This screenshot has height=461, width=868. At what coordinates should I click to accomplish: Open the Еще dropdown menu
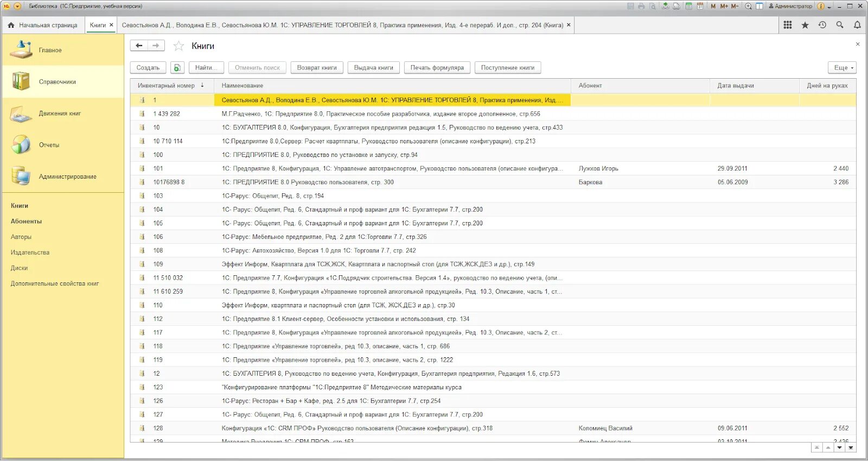click(x=843, y=68)
